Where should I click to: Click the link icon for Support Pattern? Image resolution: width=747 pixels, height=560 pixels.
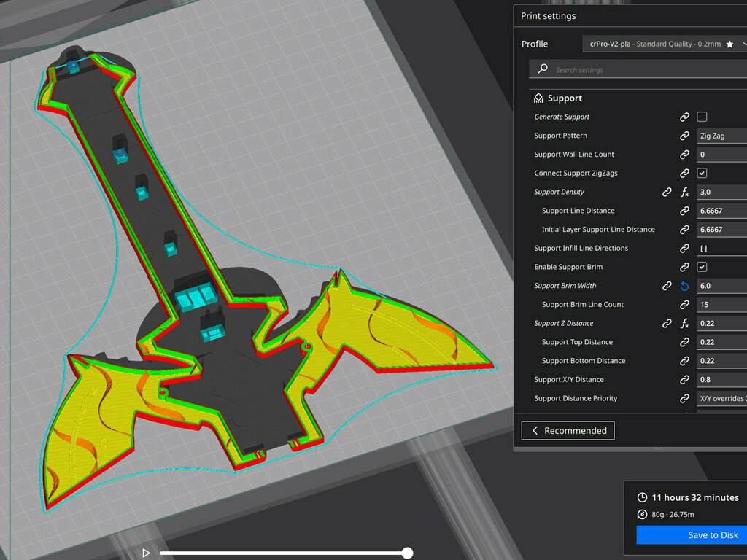[x=684, y=136]
